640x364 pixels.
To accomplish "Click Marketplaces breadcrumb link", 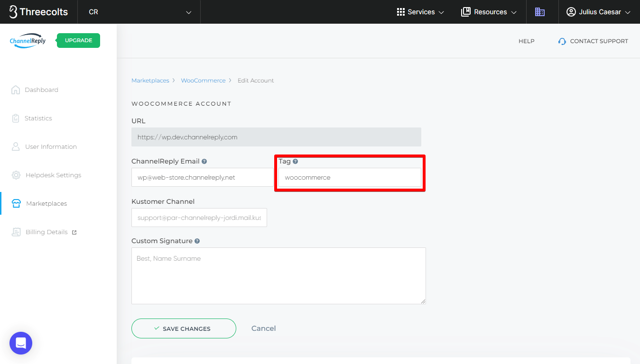I will tap(150, 81).
